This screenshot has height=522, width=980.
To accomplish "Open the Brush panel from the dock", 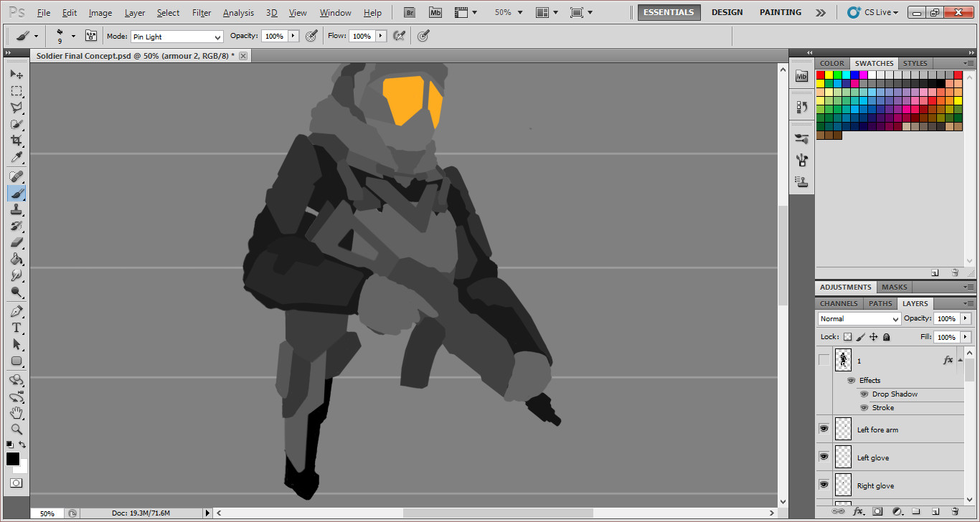I will click(801, 138).
